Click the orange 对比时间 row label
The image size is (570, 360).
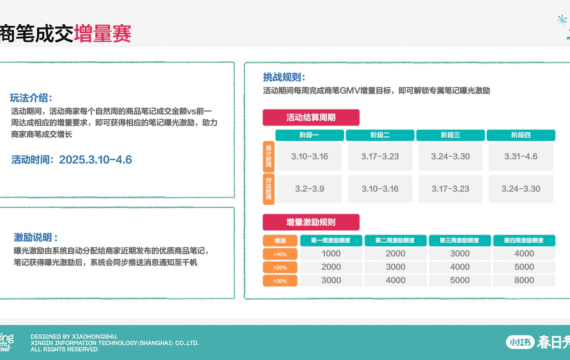(x=269, y=189)
